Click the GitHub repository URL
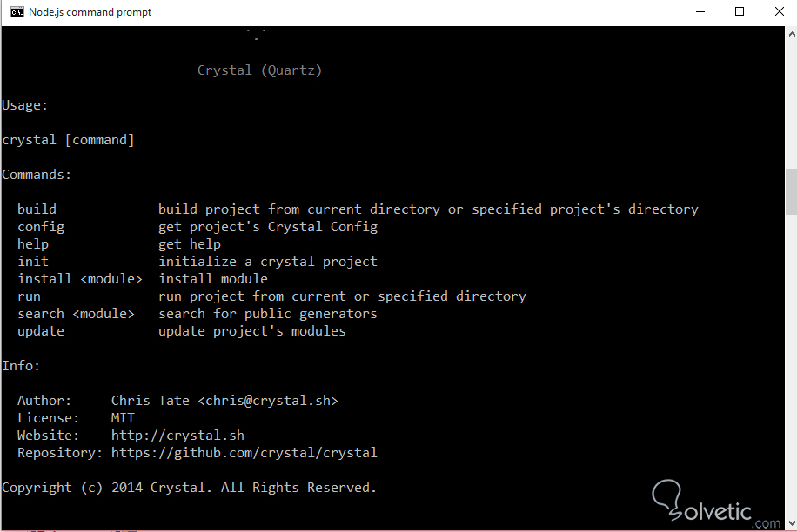This screenshot has width=797, height=532. tap(244, 453)
